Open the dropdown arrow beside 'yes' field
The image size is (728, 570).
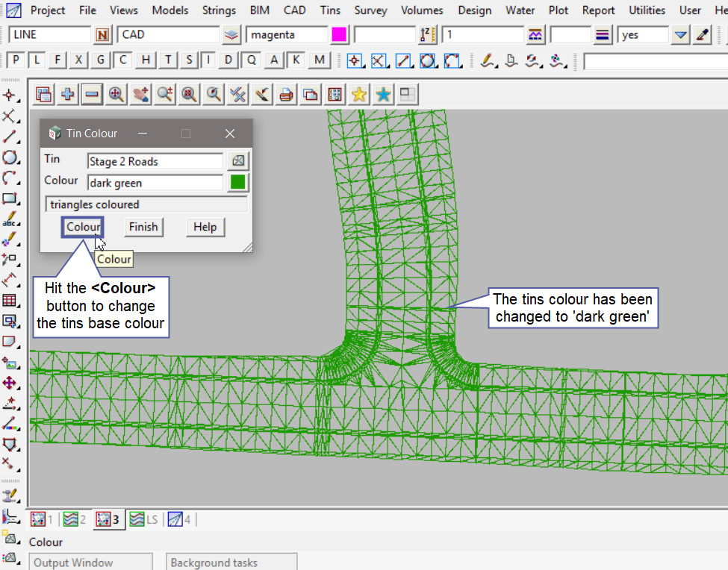point(680,35)
